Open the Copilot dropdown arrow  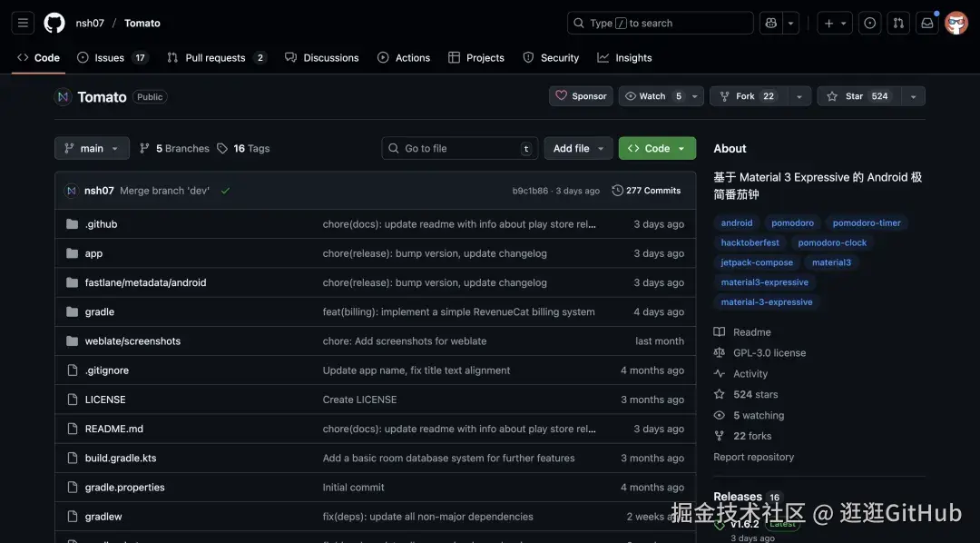click(790, 23)
